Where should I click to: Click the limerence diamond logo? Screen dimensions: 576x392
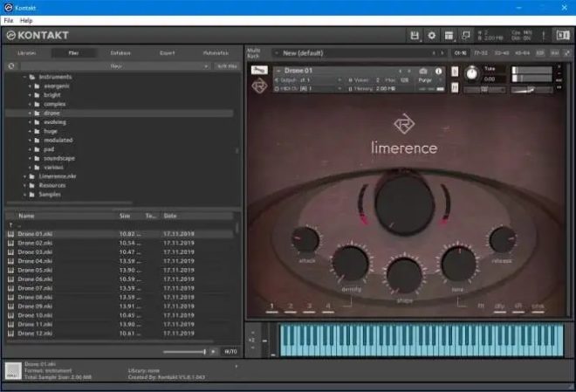pyautogui.click(x=404, y=123)
